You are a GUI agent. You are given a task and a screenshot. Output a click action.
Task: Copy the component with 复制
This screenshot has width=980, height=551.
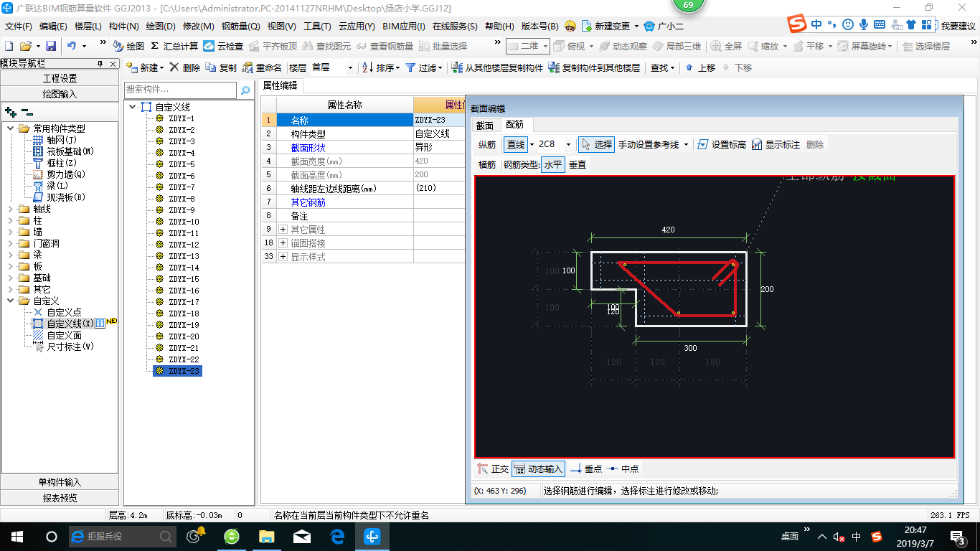pos(221,67)
